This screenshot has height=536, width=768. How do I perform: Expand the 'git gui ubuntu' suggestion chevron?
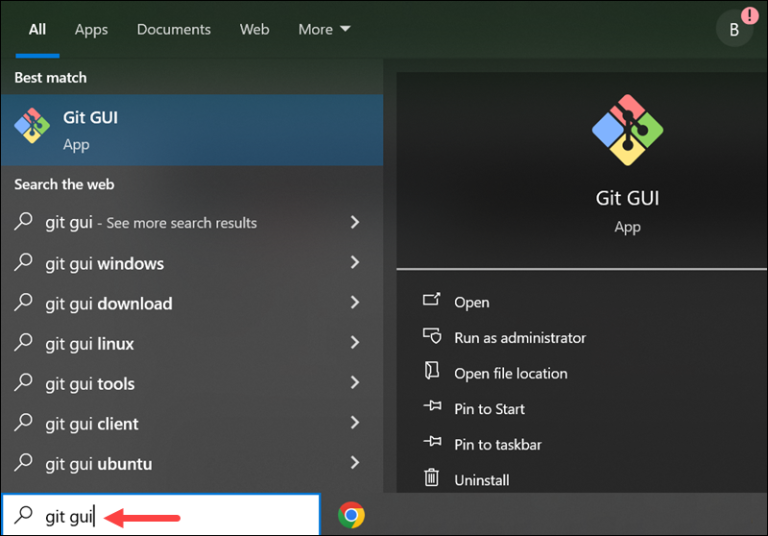355,463
